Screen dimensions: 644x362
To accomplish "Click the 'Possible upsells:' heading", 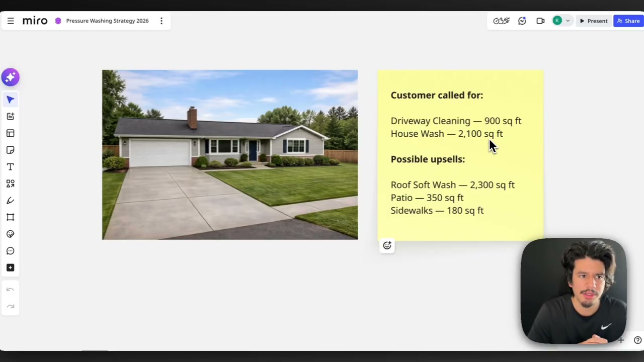I will tap(428, 159).
